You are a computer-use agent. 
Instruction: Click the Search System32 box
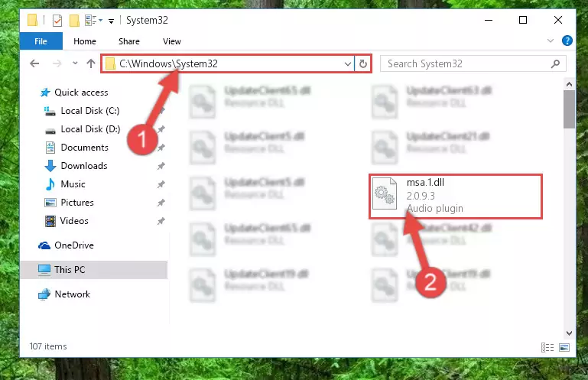pyautogui.click(x=473, y=63)
